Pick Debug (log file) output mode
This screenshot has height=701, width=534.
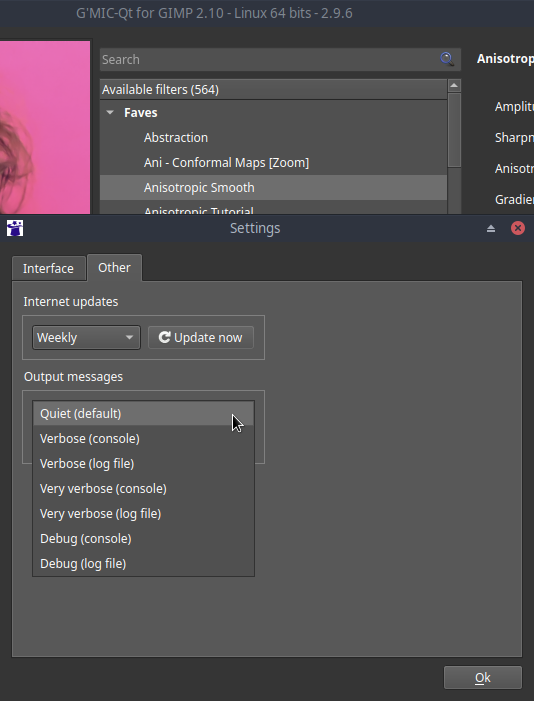143,564
